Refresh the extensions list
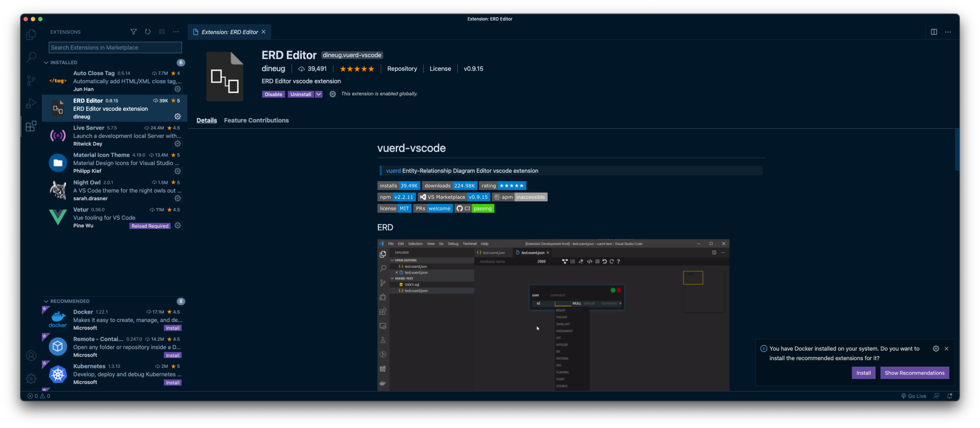Image resolution: width=980 pixels, height=428 pixels. pyautogui.click(x=148, y=32)
